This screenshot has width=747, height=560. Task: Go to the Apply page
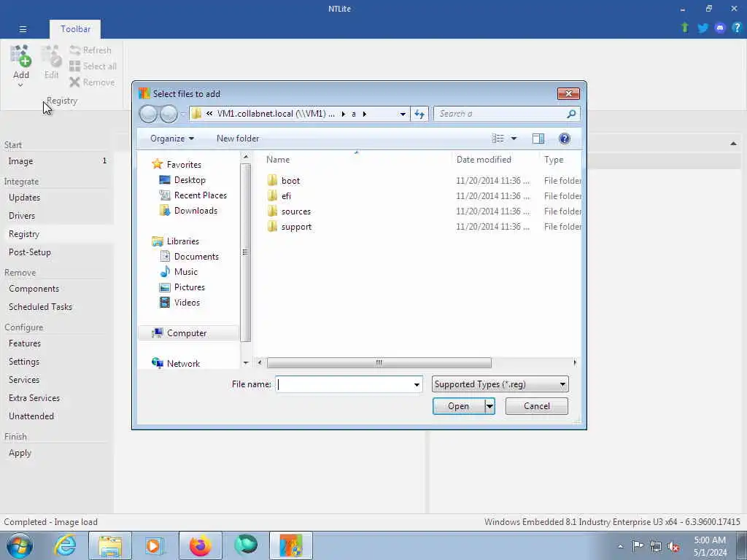[20, 453]
